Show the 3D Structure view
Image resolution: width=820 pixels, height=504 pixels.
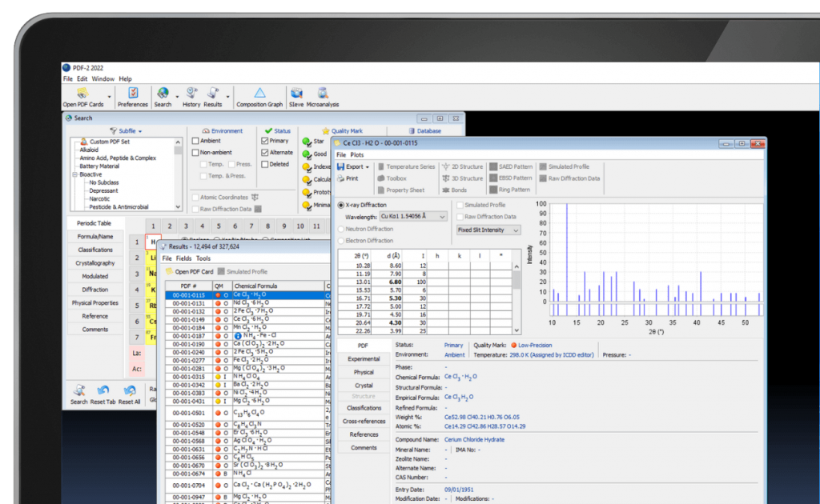click(462, 178)
